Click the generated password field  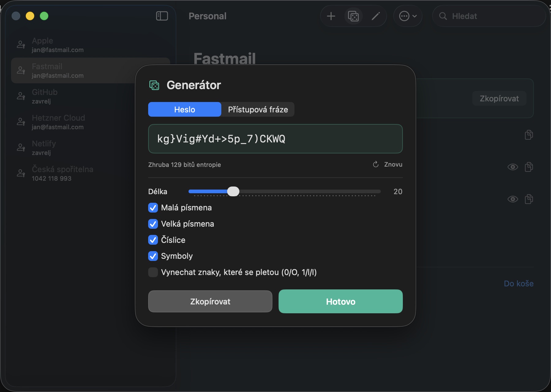pyautogui.click(x=275, y=139)
